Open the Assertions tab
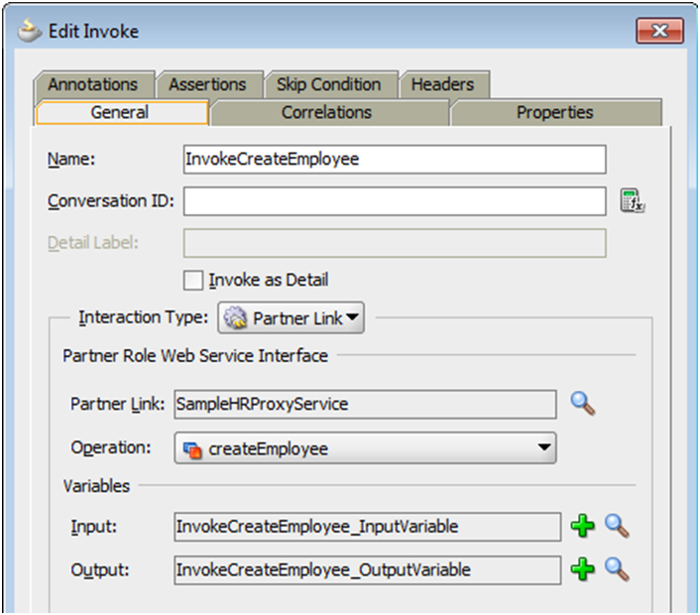 [x=207, y=85]
